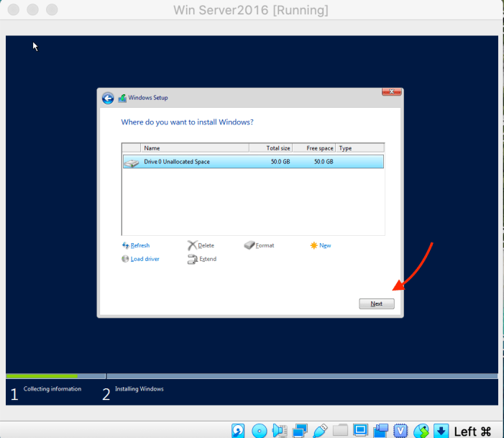Click the New starburst icon
Screen dimensions: 504x438
(x=313, y=245)
